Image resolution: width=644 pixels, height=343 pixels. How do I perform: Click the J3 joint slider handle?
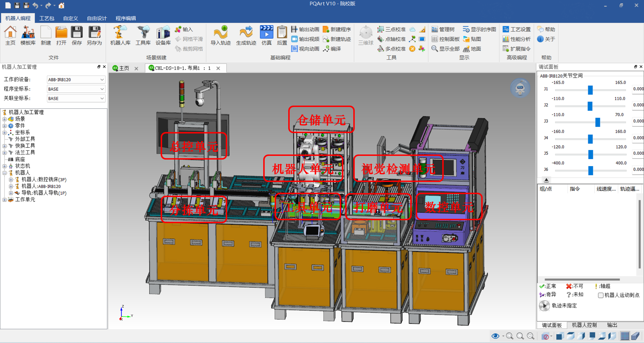pyautogui.click(x=598, y=122)
